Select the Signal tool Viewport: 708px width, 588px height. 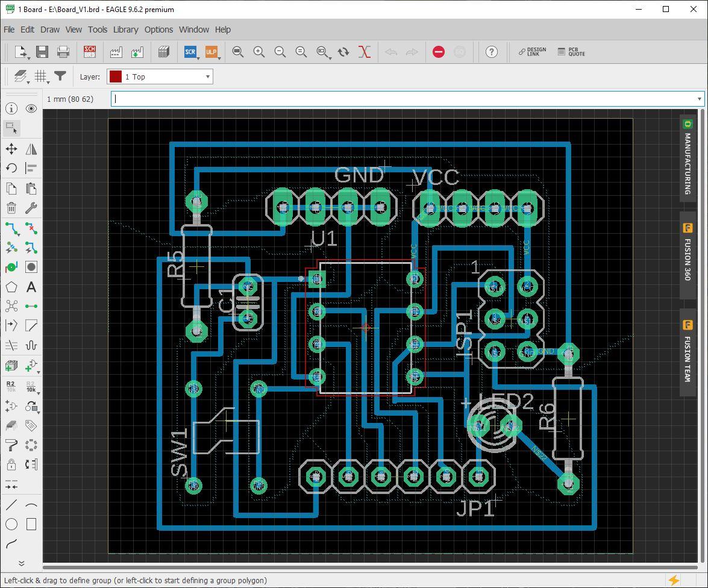31,306
